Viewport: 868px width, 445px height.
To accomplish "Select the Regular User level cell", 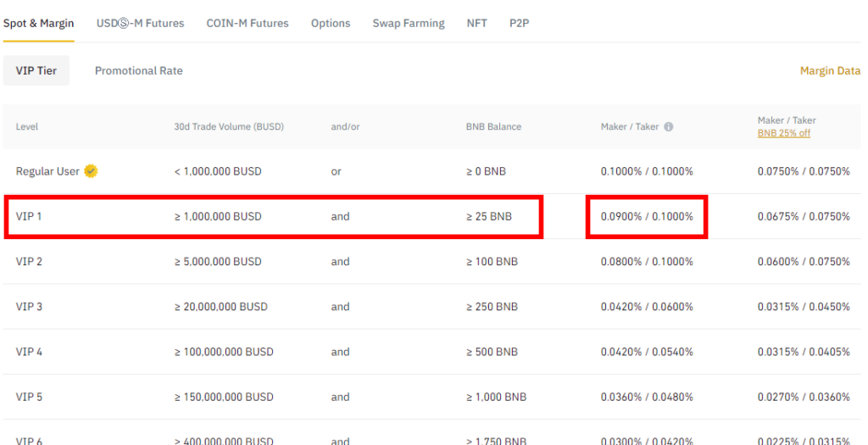I will pos(47,171).
